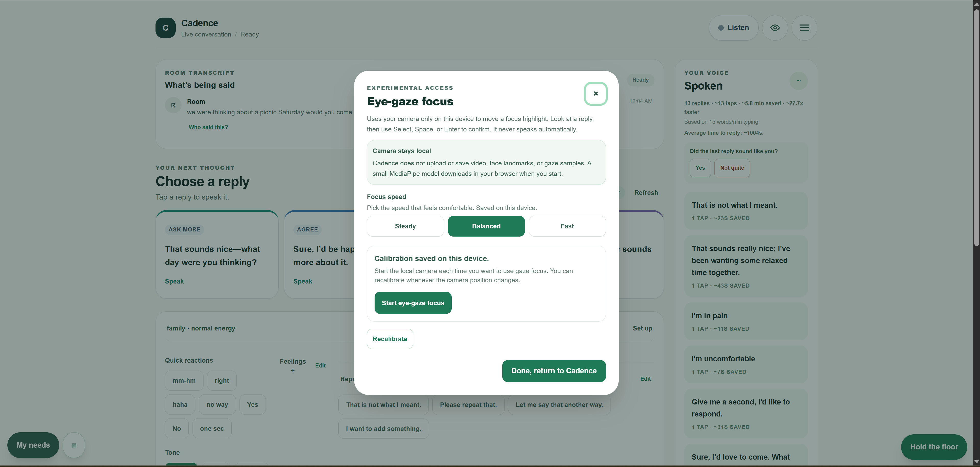Select Balanced focus speed
This screenshot has height=467, width=980.
486,226
